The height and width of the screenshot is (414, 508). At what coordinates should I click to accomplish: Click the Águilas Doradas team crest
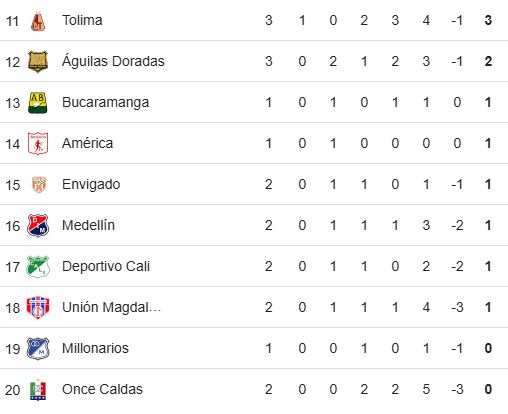pyautogui.click(x=38, y=62)
